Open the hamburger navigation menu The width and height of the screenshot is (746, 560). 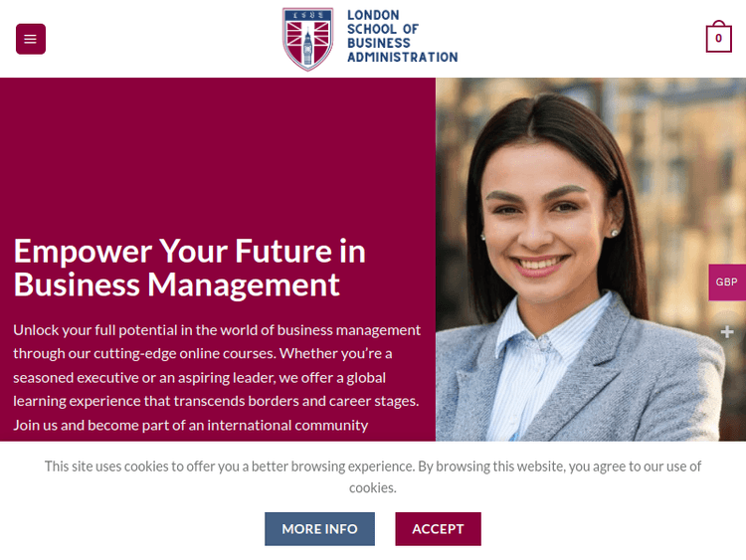tap(30, 39)
